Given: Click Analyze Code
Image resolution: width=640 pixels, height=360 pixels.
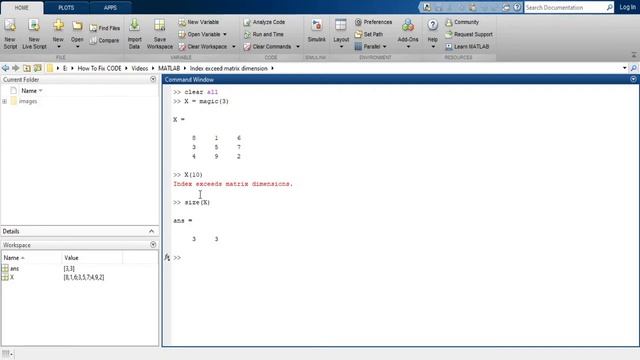Looking at the screenshot, I should (264, 22).
